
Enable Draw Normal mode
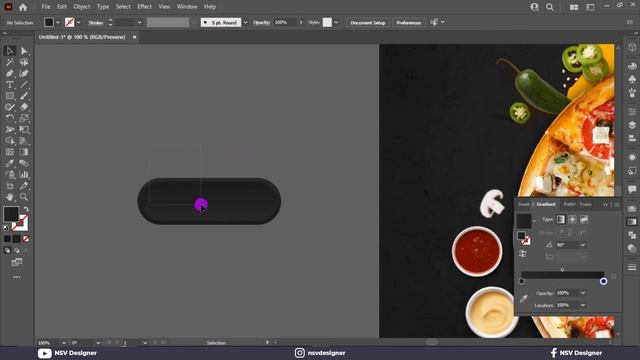pyautogui.click(x=7, y=251)
